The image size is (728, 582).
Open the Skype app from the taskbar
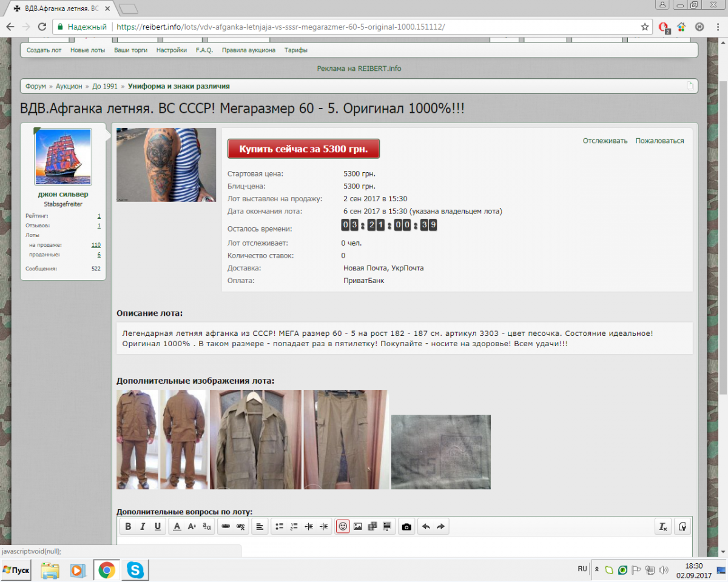click(x=135, y=570)
